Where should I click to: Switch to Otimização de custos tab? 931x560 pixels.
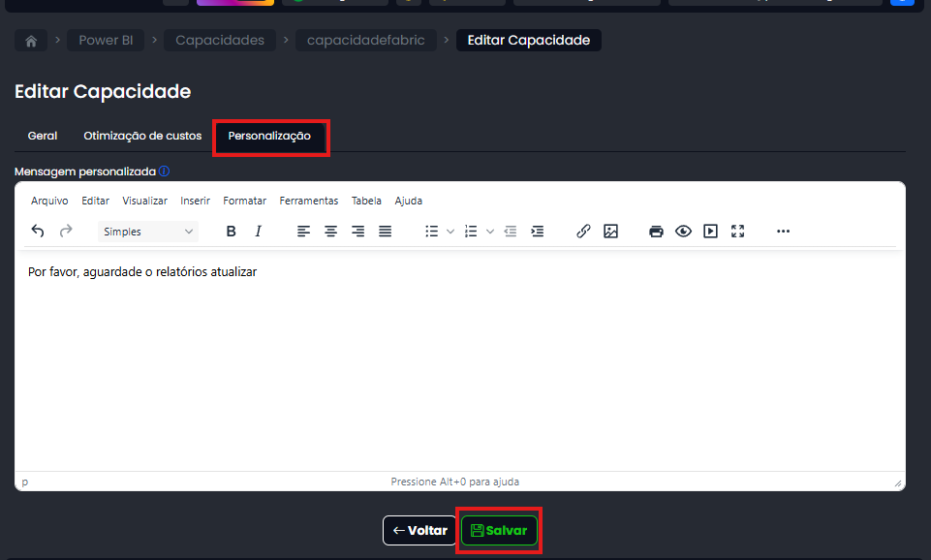coord(142,136)
